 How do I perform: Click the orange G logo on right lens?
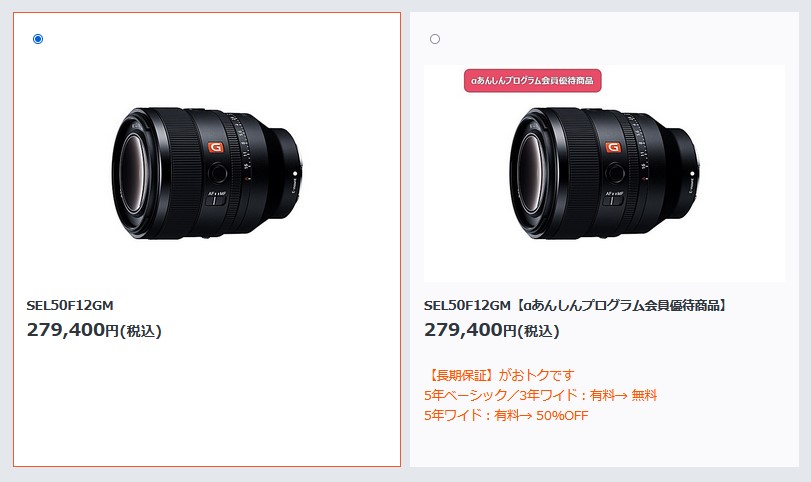point(613,147)
